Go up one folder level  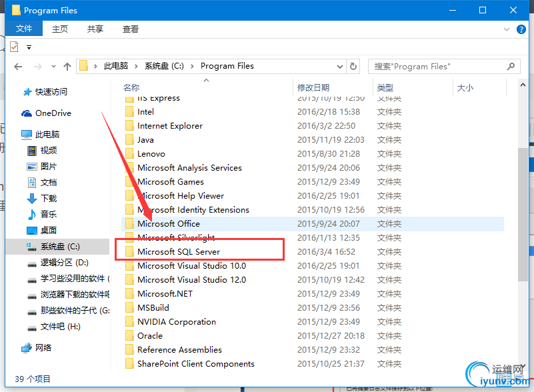(67, 67)
